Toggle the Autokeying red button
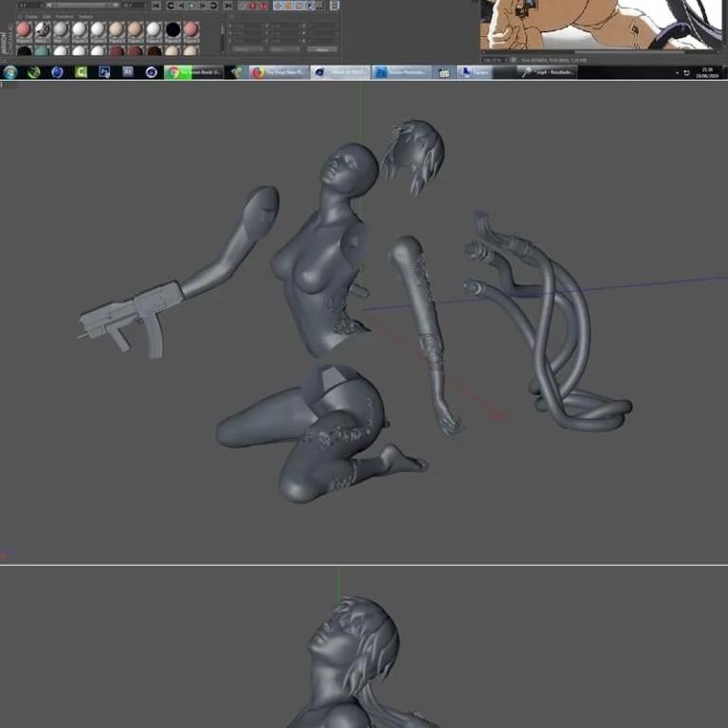Viewport: 728px width, 728px height. 264,6
